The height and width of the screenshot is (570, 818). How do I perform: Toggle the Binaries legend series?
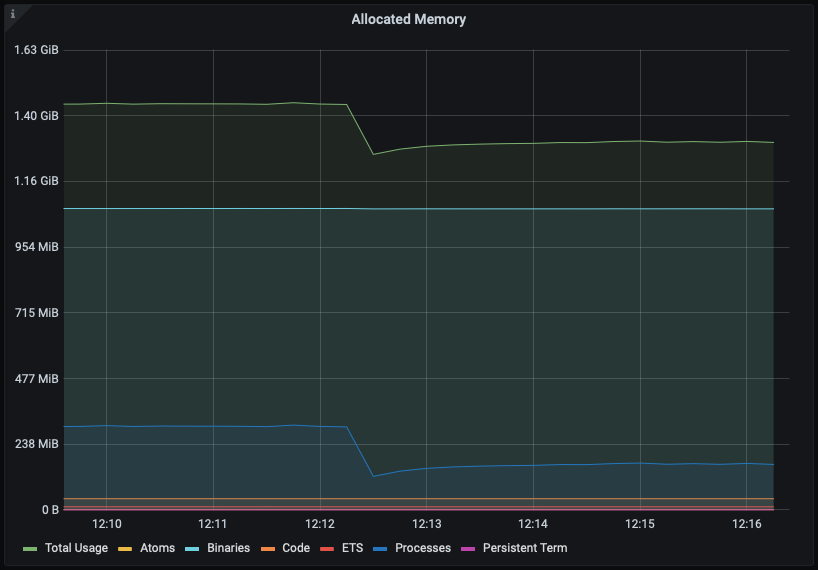tap(228, 548)
